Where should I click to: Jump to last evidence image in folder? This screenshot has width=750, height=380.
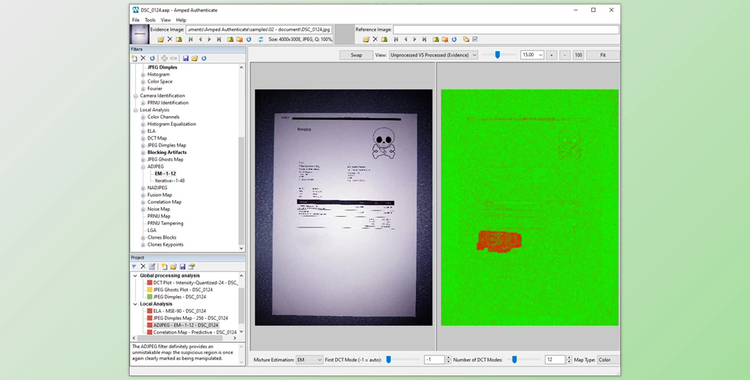coord(219,39)
